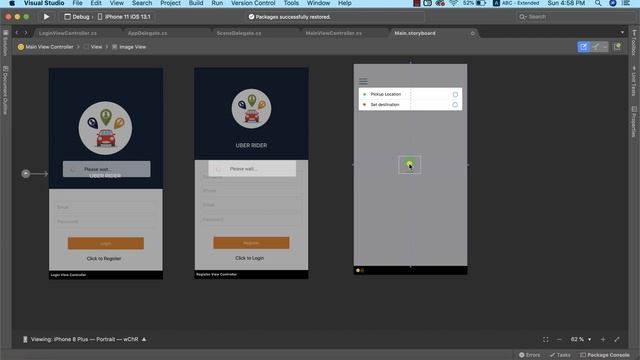
Task: Open the Help menu
Action: 344,3
